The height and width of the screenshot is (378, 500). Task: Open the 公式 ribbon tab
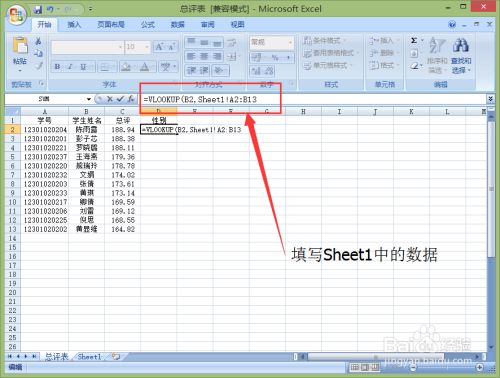147,24
